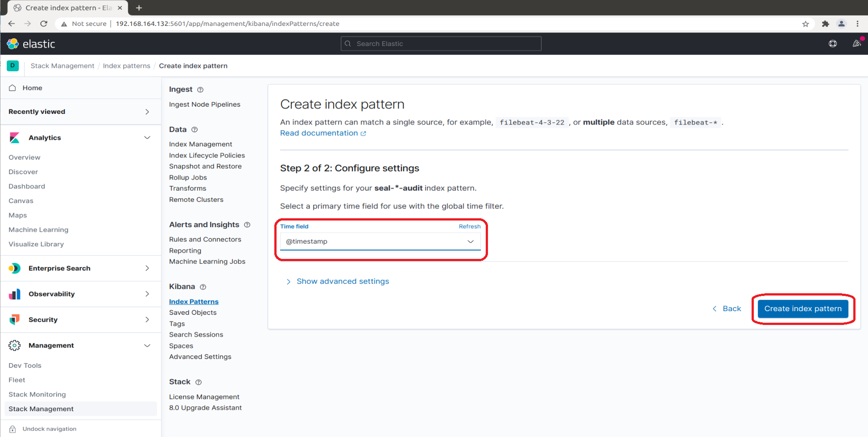Reload the page in browser
This screenshot has height=437, width=868.
tap(44, 24)
